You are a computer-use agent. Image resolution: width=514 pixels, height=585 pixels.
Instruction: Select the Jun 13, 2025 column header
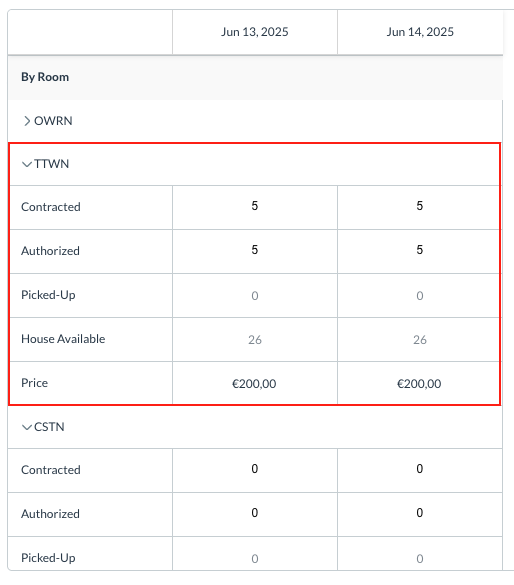click(x=255, y=32)
